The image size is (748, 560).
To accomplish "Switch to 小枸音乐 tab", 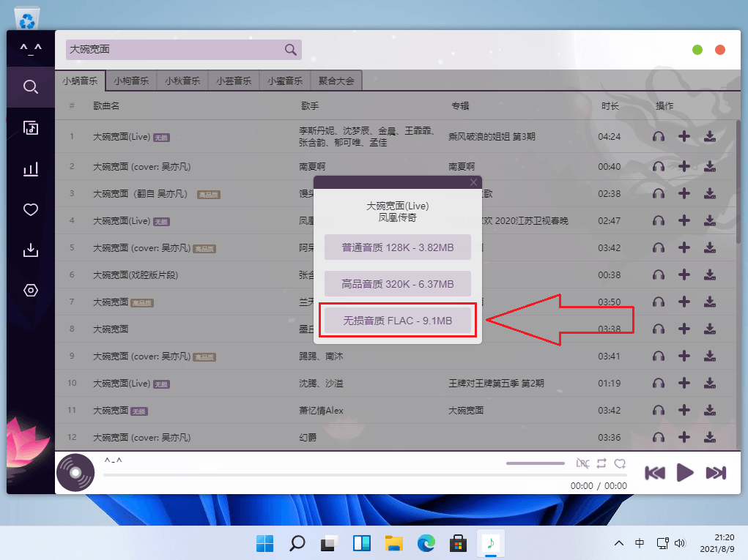I will coord(132,81).
